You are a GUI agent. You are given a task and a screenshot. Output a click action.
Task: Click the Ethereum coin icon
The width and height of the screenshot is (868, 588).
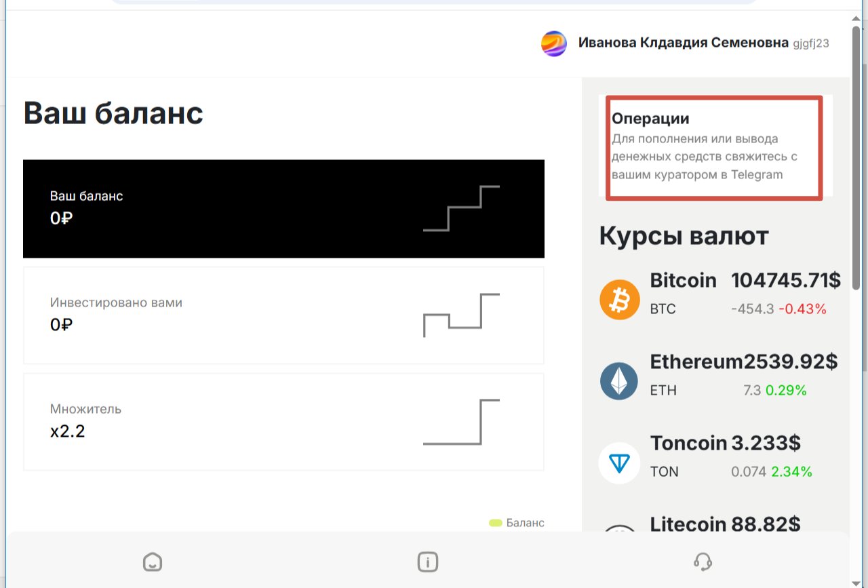(x=619, y=381)
